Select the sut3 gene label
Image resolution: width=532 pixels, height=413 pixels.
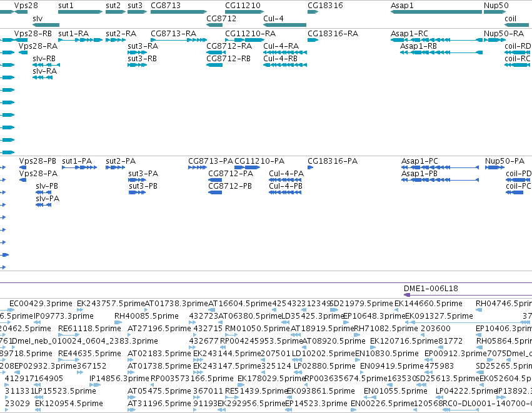[x=134, y=6]
